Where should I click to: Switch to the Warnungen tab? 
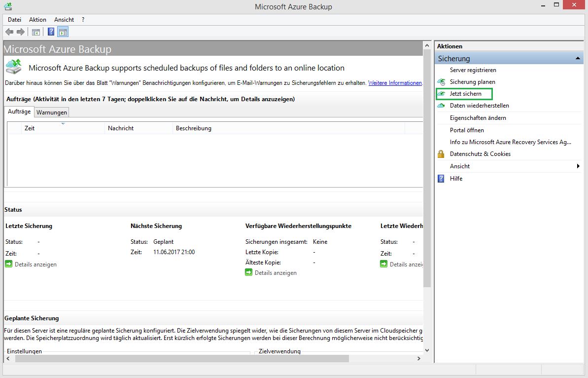click(x=51, y=112)
